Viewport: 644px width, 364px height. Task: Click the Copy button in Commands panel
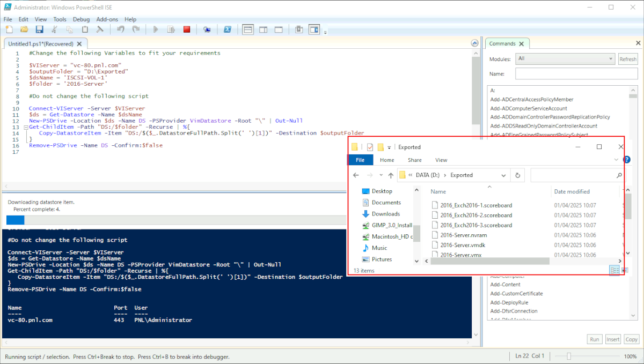tap(632, 339)
